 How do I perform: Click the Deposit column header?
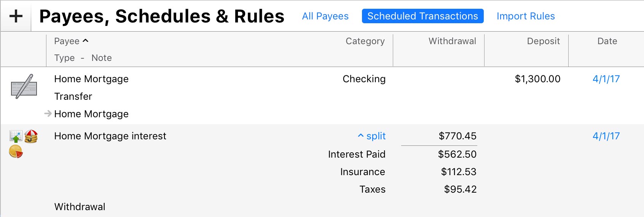click(x=543, y=41)
